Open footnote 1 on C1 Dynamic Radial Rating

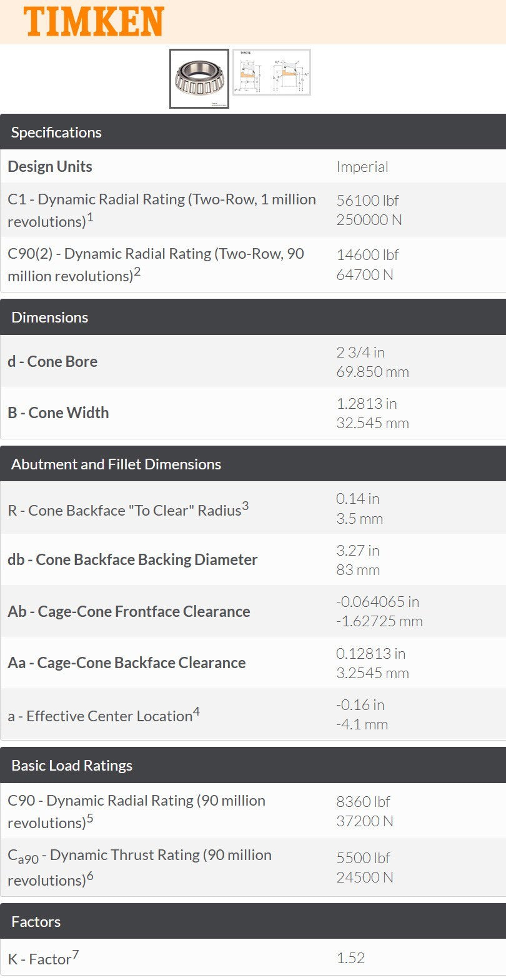[90, 217]
